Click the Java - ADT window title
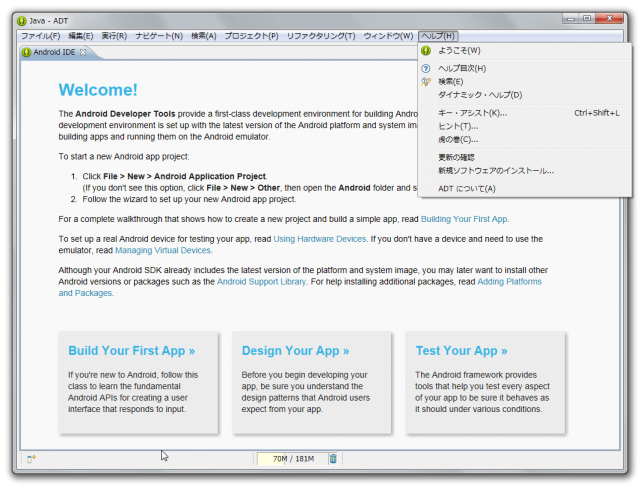 pyautogui.click(x=49, y=21)
